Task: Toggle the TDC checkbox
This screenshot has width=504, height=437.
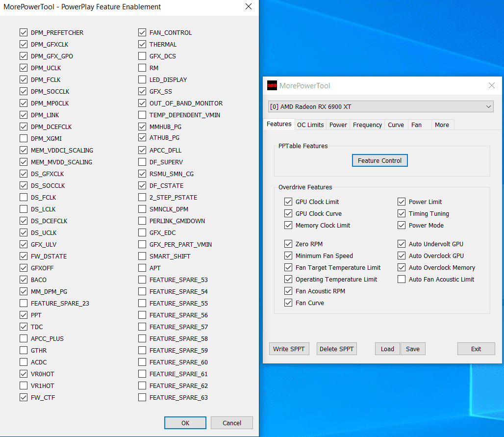Action: (x=24, y=327)
